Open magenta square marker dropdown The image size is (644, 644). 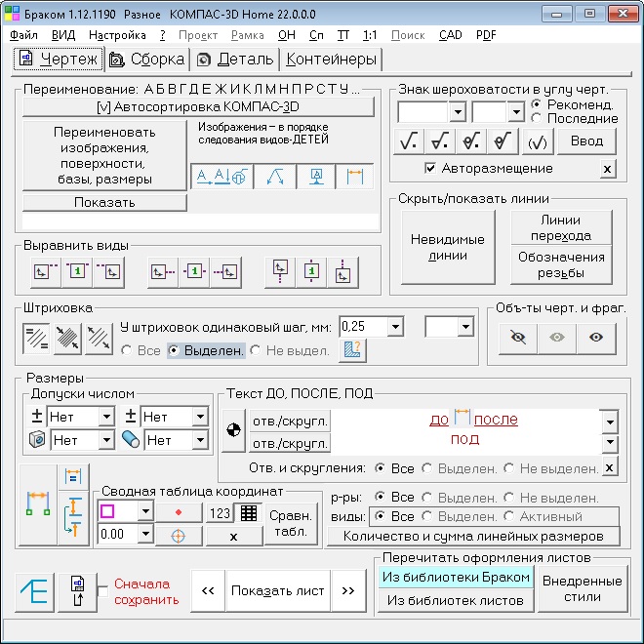[x=145, y=511]
